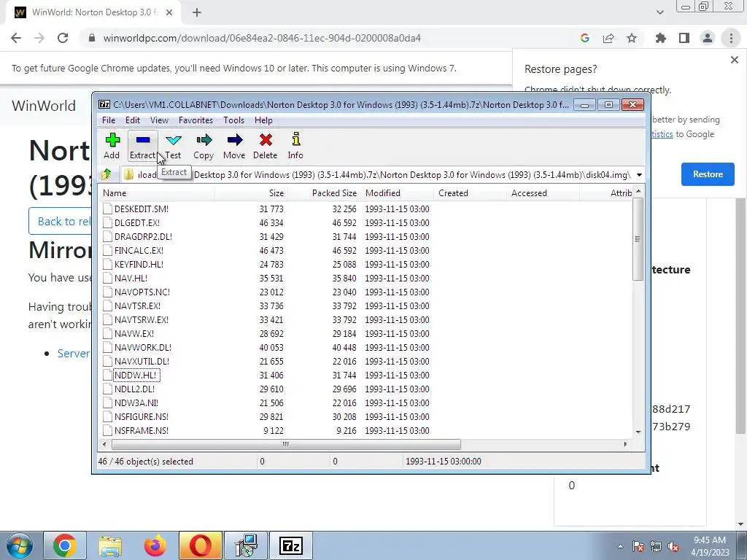Open the Chrome extensions puzzle icon

click(x=661, y=38)
